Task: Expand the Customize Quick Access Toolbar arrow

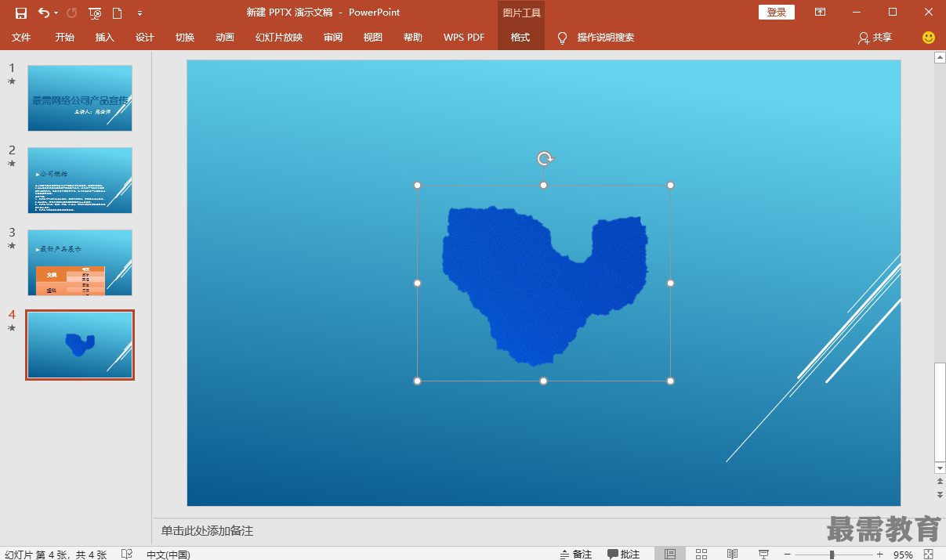Action: coord(140,13)
